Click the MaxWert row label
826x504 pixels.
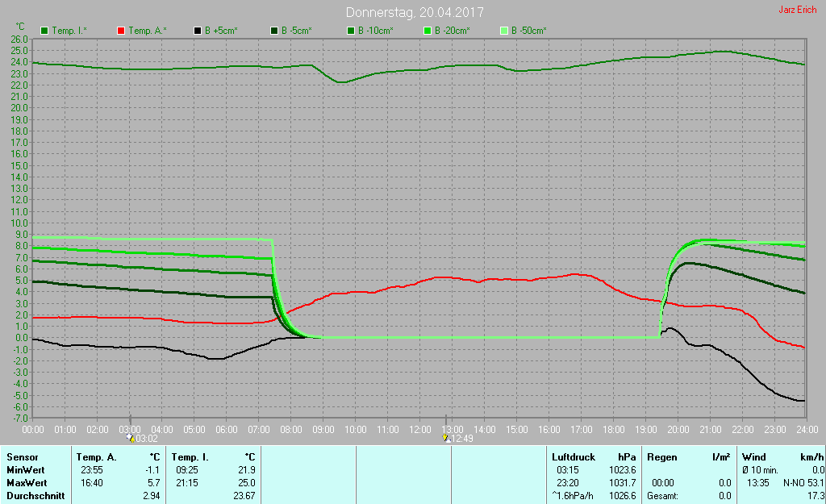point(27,483)
